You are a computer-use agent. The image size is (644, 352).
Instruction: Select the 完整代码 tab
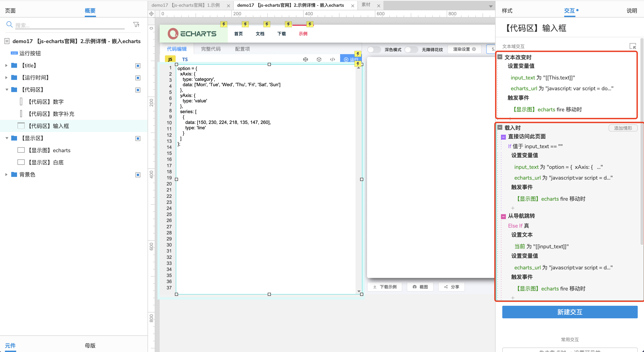pyautogui.click(x=211, y=49)
